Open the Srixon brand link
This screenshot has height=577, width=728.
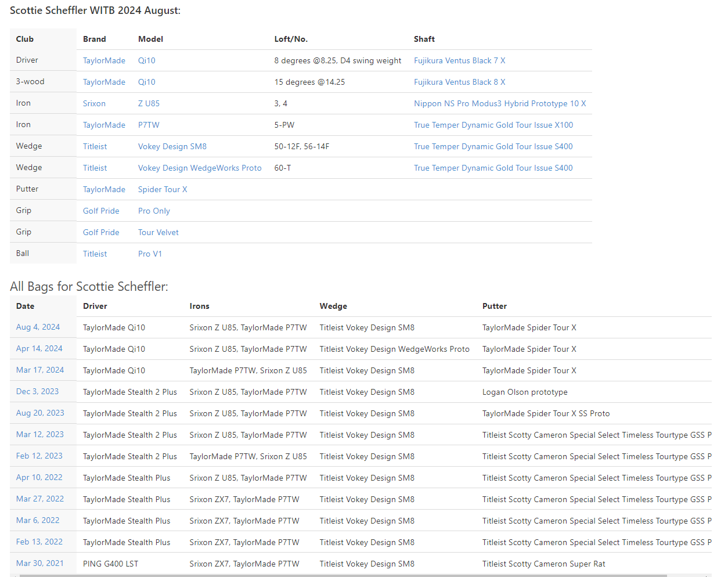point(94,103)
